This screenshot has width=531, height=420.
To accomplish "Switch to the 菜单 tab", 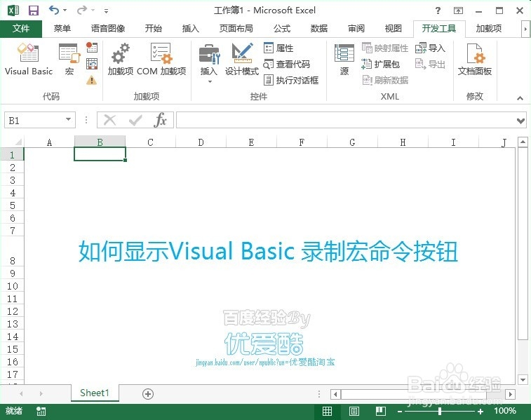I will (x=62, y=29).
